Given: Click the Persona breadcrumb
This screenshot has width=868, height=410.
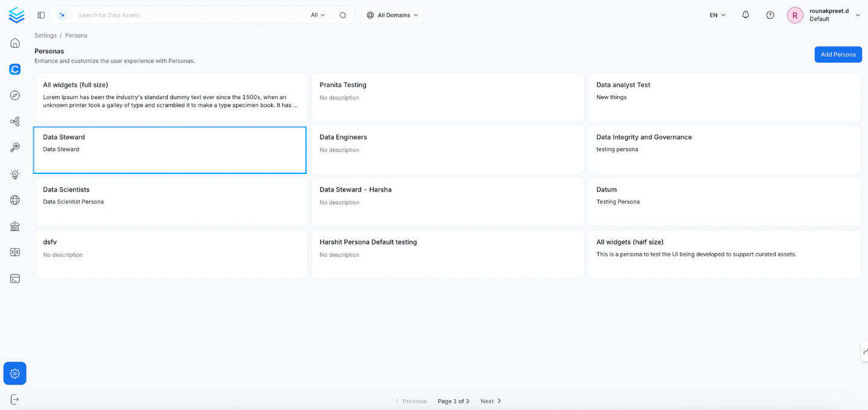Looking at the screenshot, I should pos(76,36).
